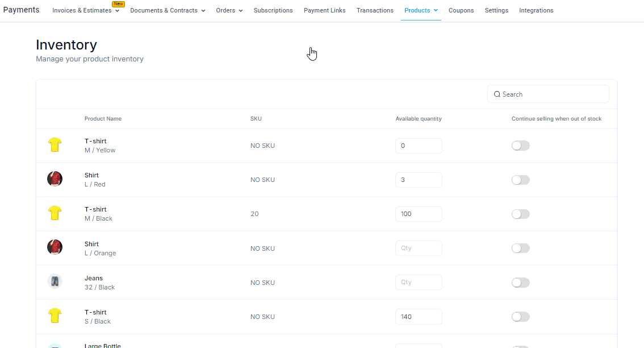The height and width of the screenshot is (348, 644).
Task: Expand the Invoices & Estimates dropdown arrow
Action: [x=118, y=11]
